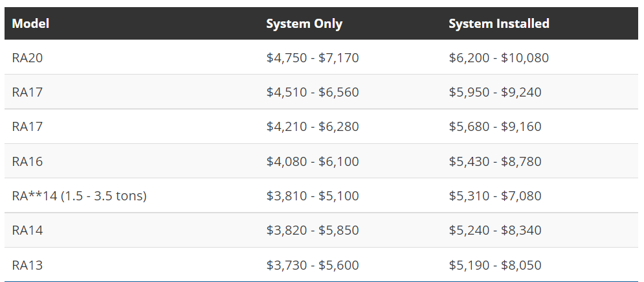Screen dimensions: 644x282
Task: Click the $3,810 - $5,100 price cell
Action: tap(313, 195)
